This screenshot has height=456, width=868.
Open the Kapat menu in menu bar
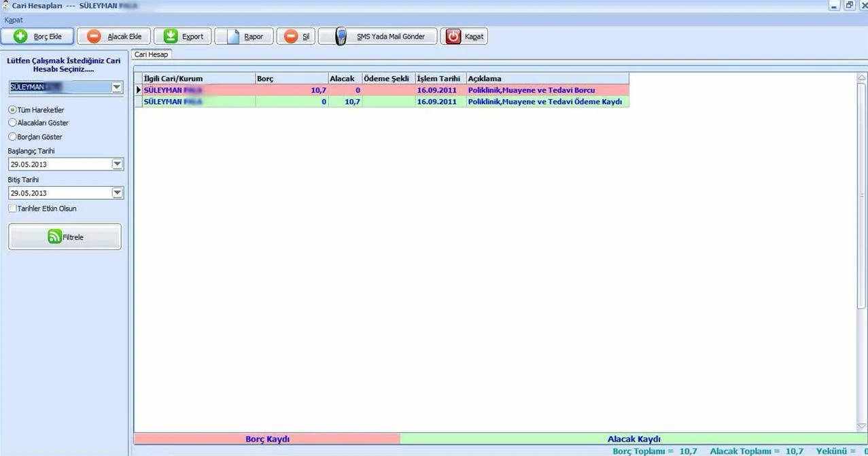click(x=14, y=20)
